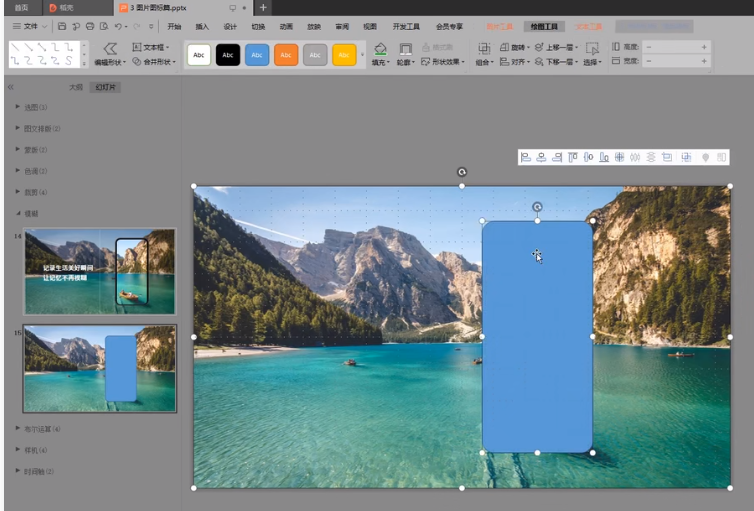Expand the shape style gallery arrow
This screenshot has width=754, height=511.
[363, 55]
